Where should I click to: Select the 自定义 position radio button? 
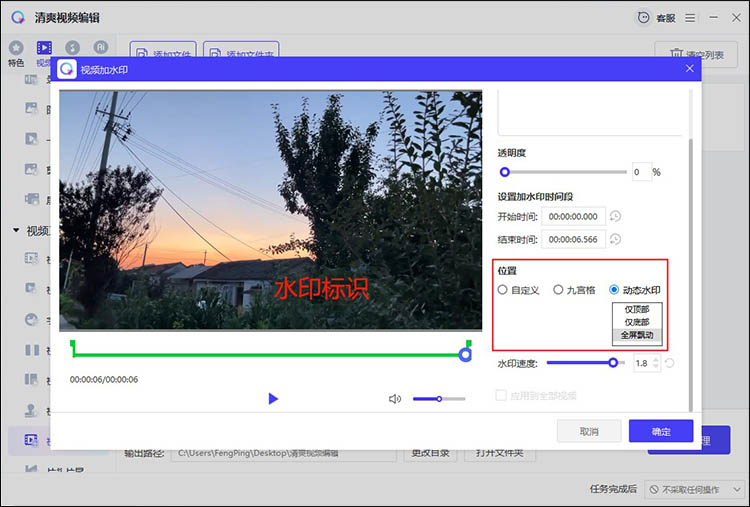[502, 290]
